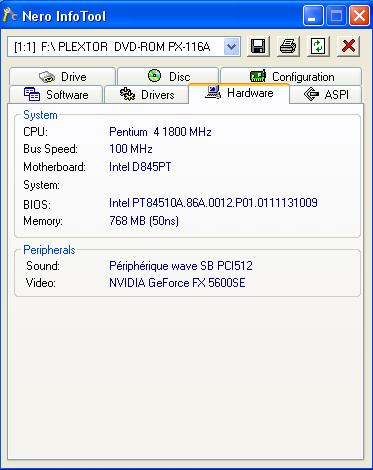Switch to the Drive tab
This screenshot has width=373, height=470.
click(62, 77)
